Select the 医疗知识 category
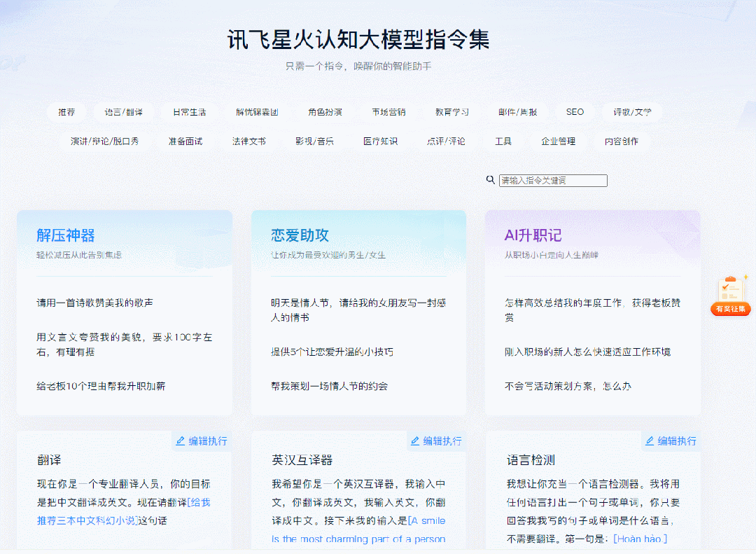This screenshot has height=554, width=756. 381,141
